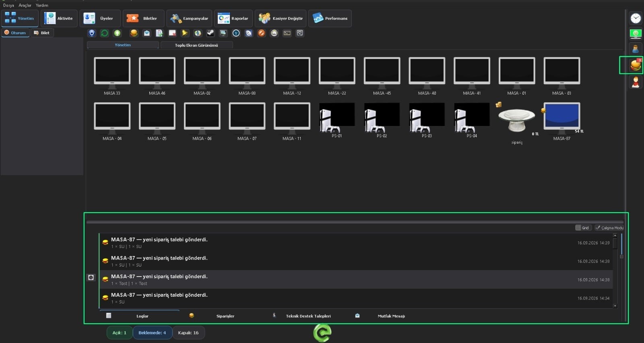Screen dimensions: 644x343
Task: Click the red-shirt person sidebar icon
Action: click(x=636, y=82)
